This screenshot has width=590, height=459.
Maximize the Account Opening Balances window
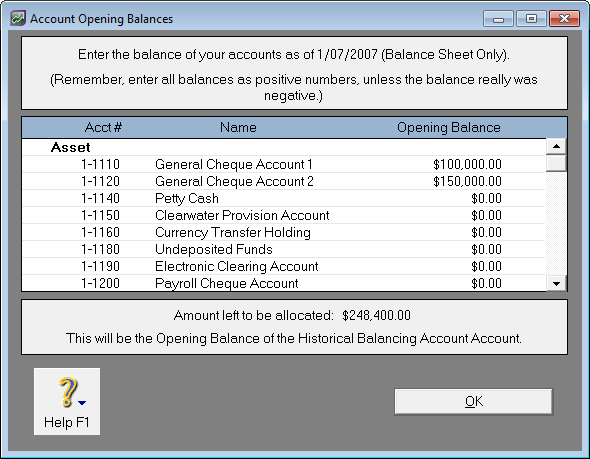tap(531, 18)
